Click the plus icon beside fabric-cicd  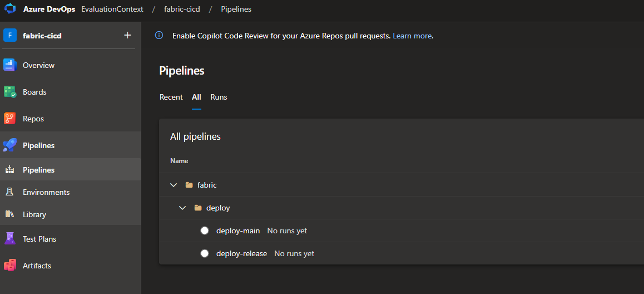[127, 36]
